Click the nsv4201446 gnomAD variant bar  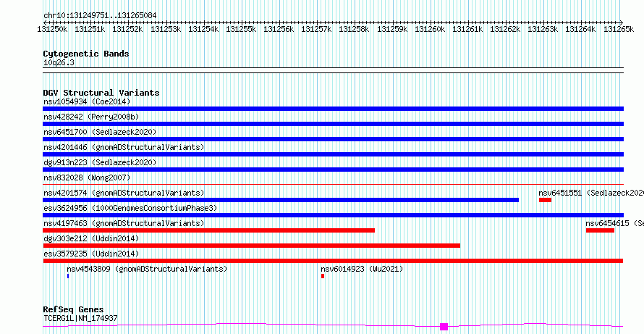click(x=333, y=154)
